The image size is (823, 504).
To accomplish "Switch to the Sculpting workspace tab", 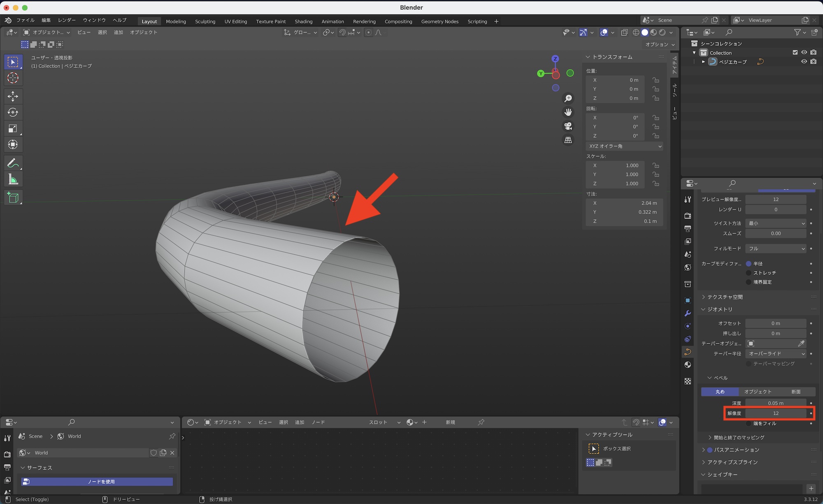I will pyautogui.click(x=205, y=21).
